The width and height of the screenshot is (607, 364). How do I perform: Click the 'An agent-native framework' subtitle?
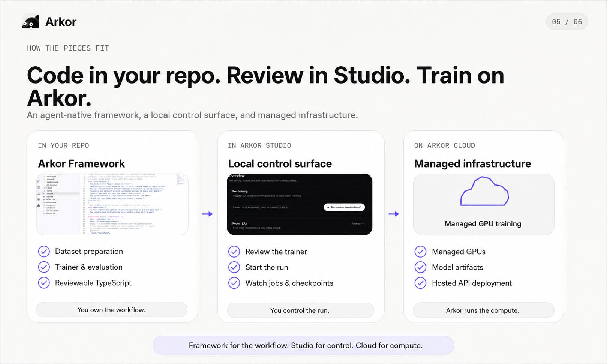(x=192, y=115)
